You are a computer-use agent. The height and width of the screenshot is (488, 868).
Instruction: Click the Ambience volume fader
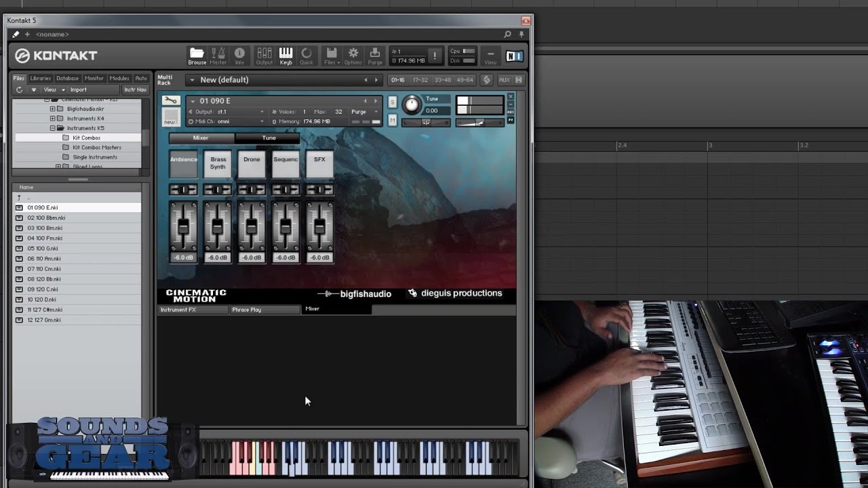click(x=183, y=226)
